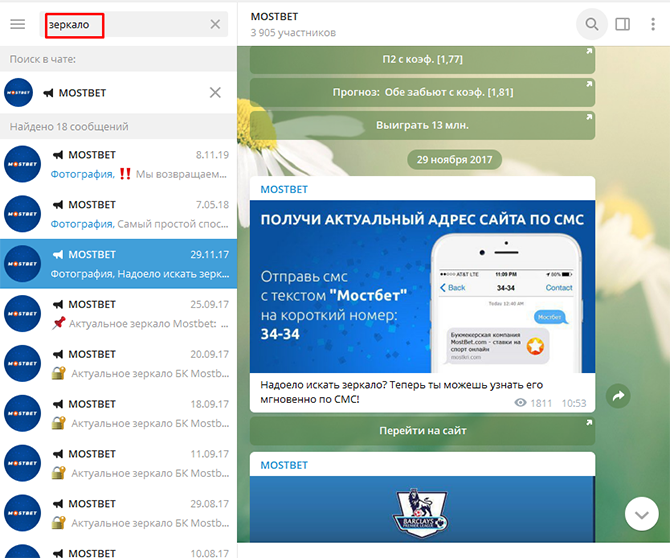
Task: Open search result dated 20.09.17
Action: (x=118, y=364)
